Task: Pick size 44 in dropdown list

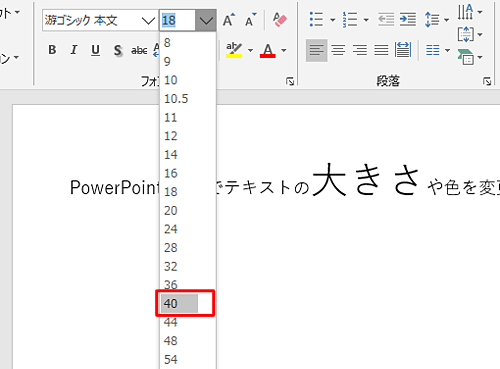Action: [x=188, y=322]
